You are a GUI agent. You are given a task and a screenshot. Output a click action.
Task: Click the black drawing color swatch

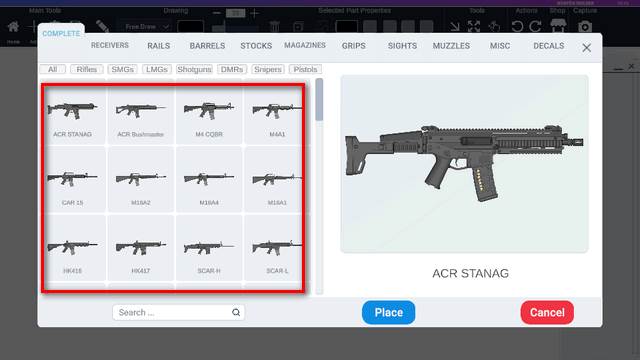(x=191, y=27)
